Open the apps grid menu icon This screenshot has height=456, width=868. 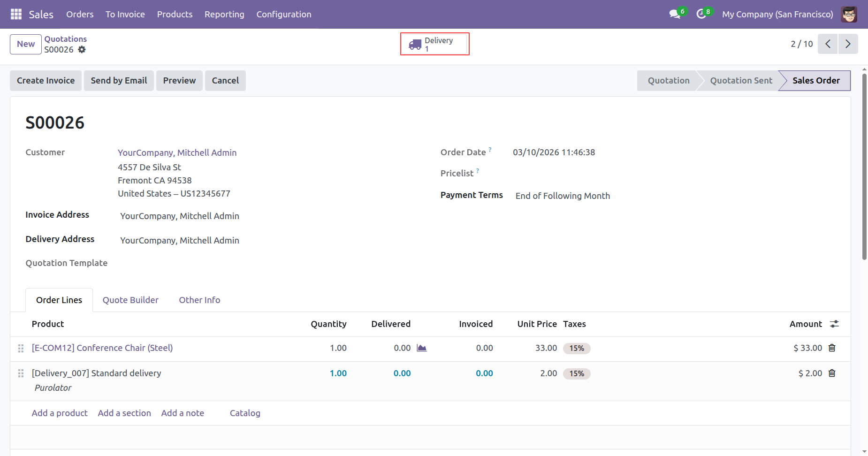16,14
